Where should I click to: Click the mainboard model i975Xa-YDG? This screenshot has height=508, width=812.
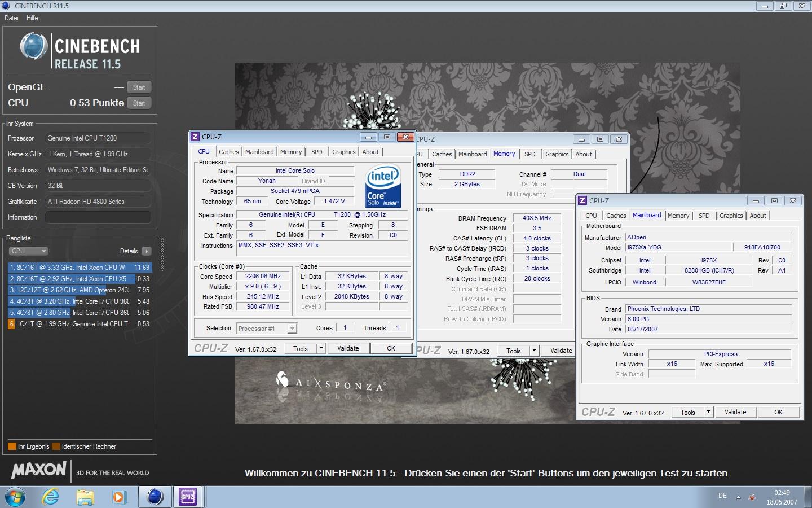click(678, 247)
